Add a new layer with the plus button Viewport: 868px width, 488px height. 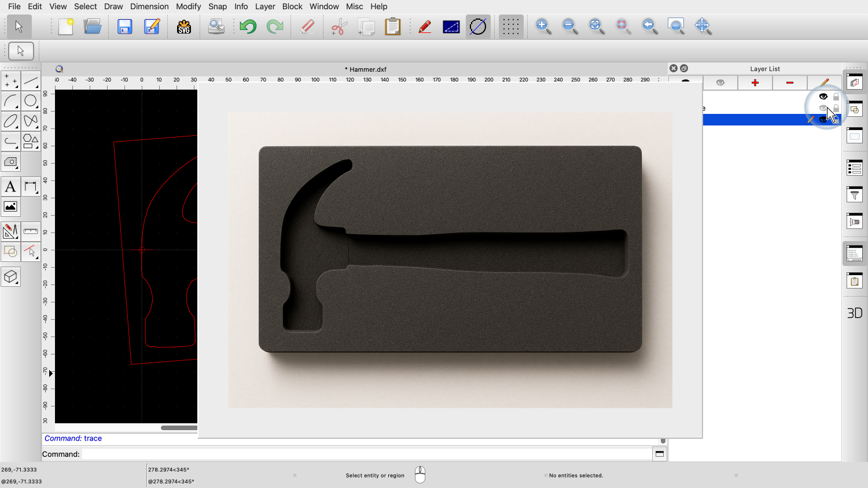[755, 83]
